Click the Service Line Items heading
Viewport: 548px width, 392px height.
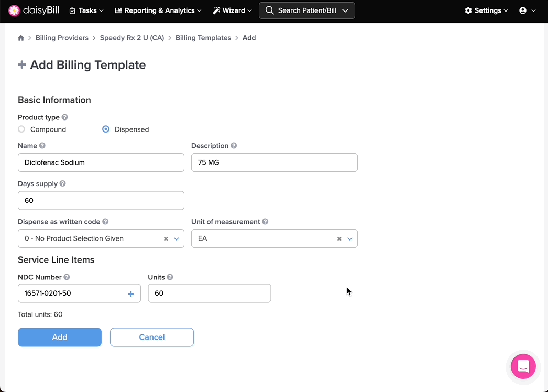coord(56,260)
